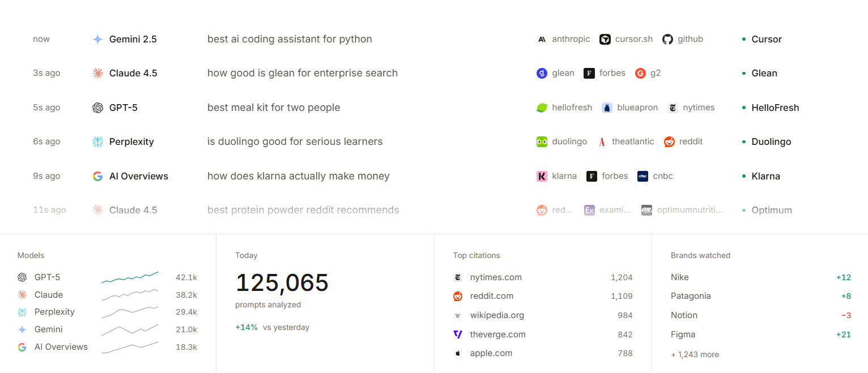
Task: Click the duolingo owl icon
Action: tap(542, 142)
